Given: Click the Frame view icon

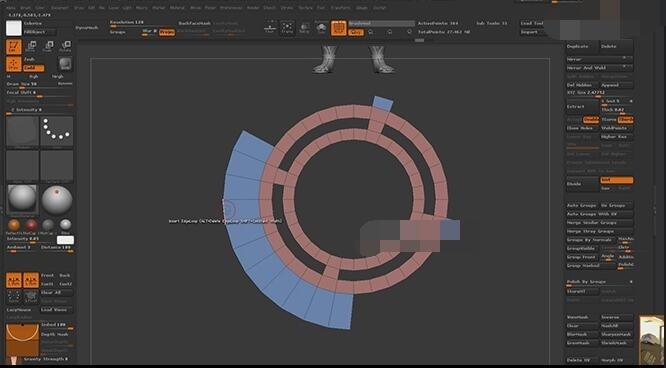Looking at the screenshot, I should 287,27.
